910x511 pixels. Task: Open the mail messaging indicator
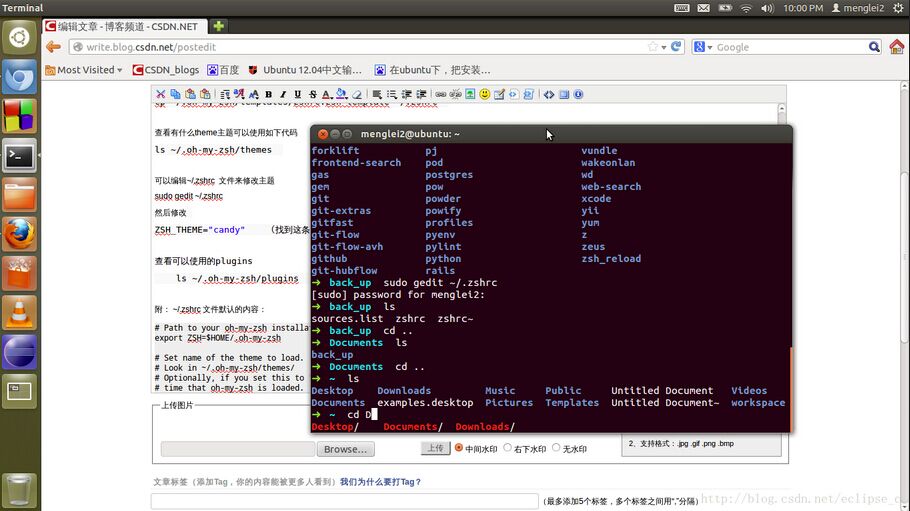pos(703,8)
